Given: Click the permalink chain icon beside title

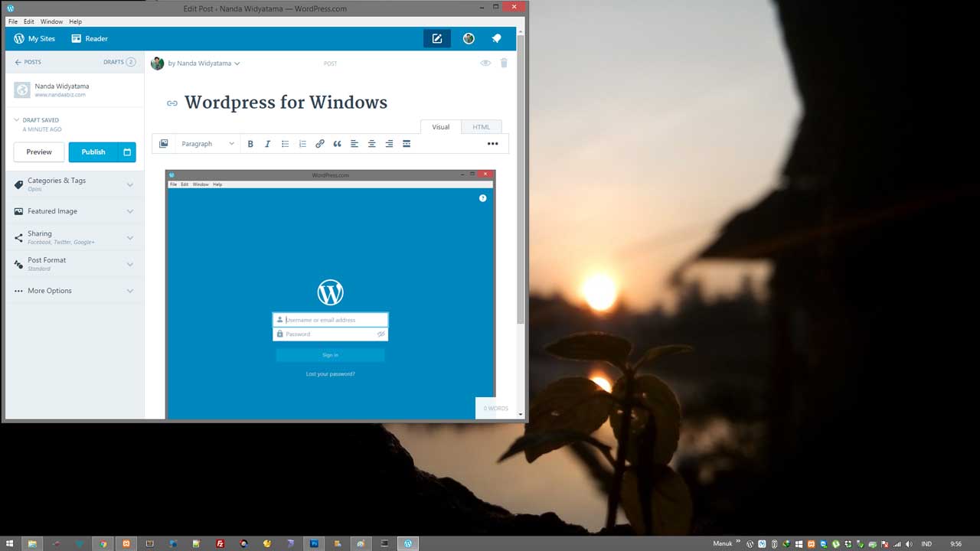Looking at the screenshot, I should pyautogui.click(x=172, y=103).
